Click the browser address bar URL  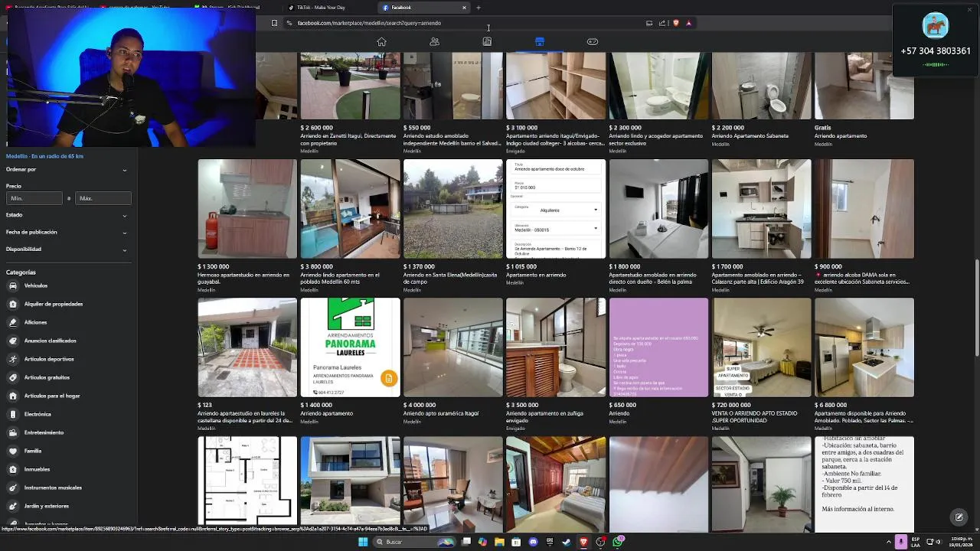369,23
